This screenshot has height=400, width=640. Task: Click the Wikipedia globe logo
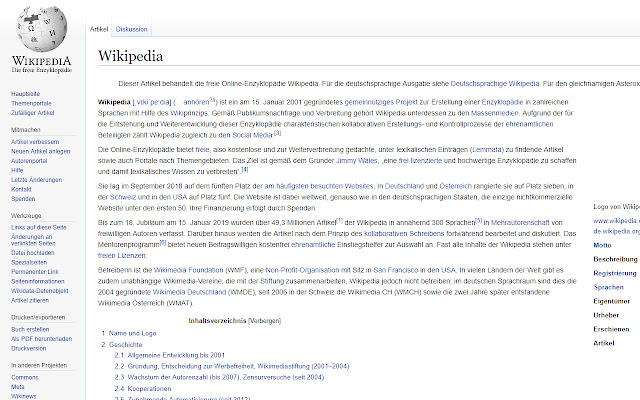(42, 29)
